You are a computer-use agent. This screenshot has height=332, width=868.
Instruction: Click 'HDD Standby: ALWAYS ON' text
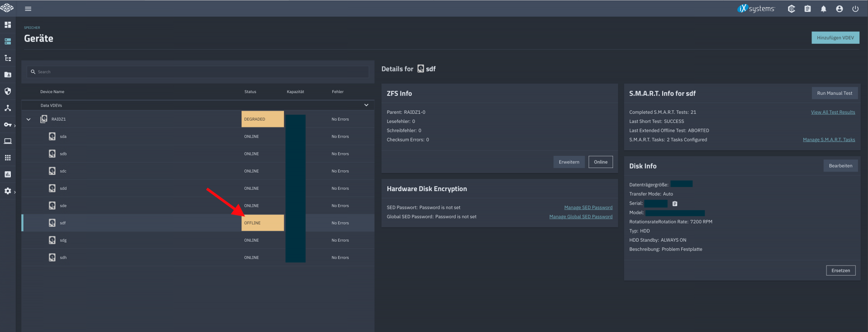[x=657, y=240]
